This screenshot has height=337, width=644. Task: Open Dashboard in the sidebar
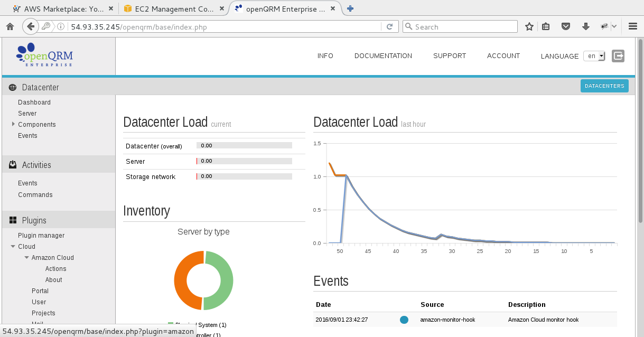point(34,102)
